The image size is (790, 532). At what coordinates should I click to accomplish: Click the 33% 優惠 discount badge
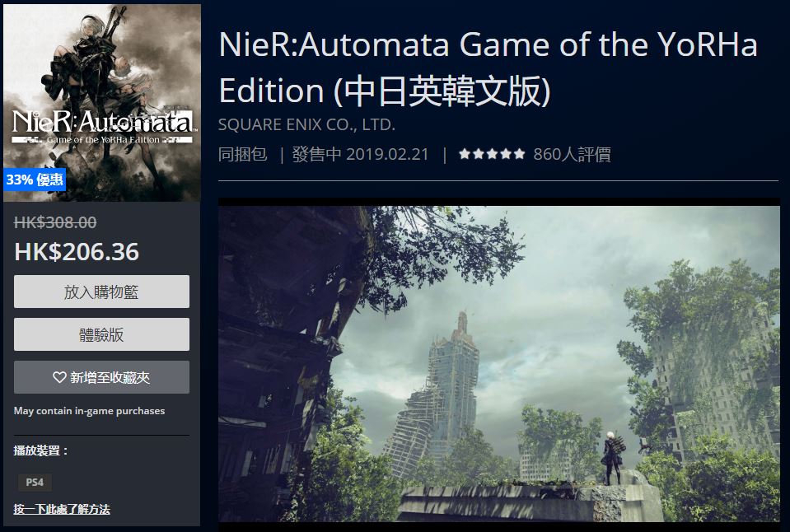pyautogui.click(x=35, y=180)
